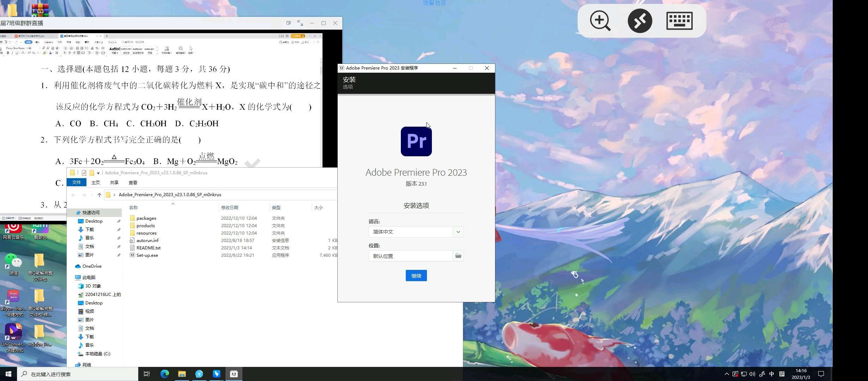Click the Up arrow in Explorer navigation
The height and width of the screenshot is (381, 868).
click(100, 195)
